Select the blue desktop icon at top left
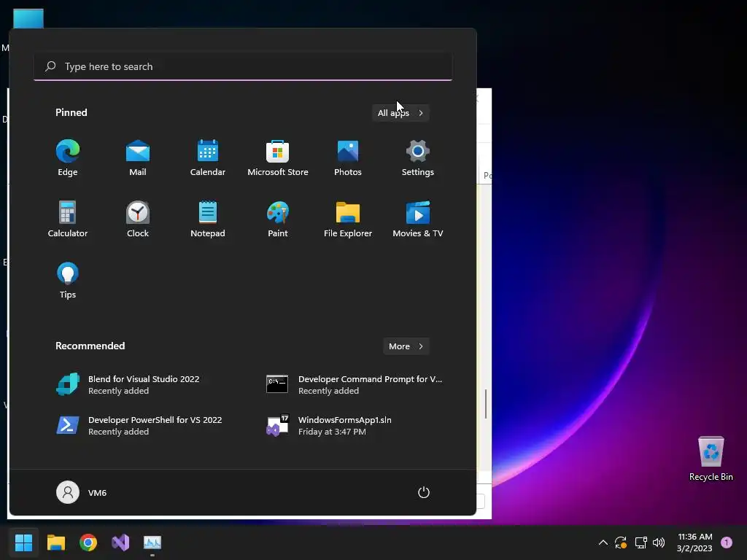747x560 pixels. click(28, 18)
